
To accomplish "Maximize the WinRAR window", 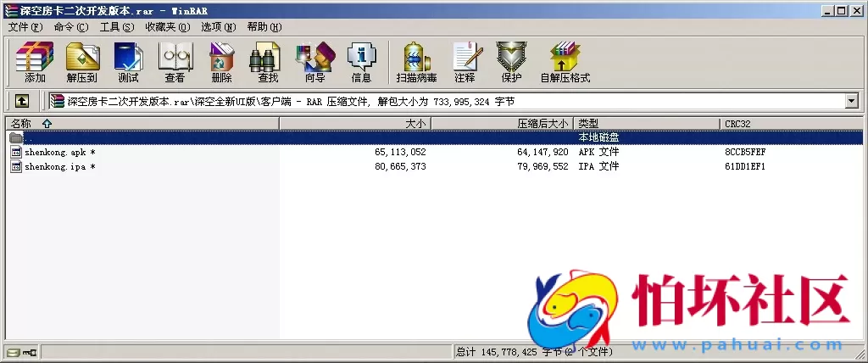I will pos(841,10).
